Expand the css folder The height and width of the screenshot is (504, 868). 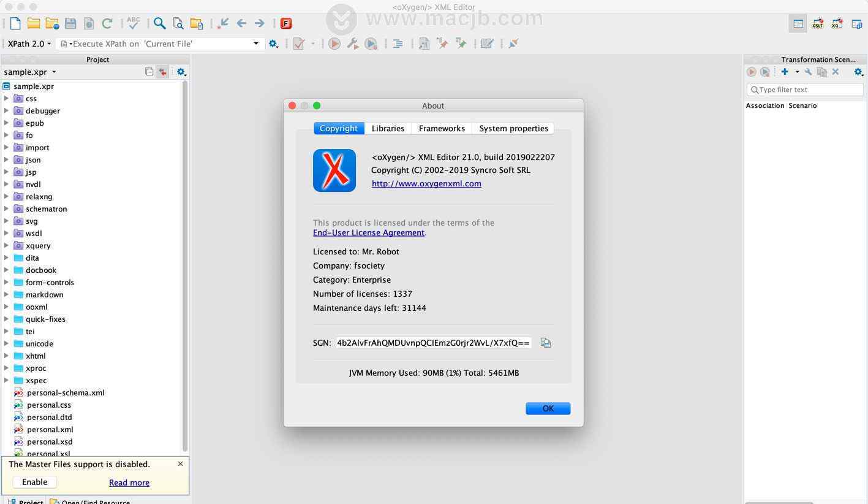6,98
